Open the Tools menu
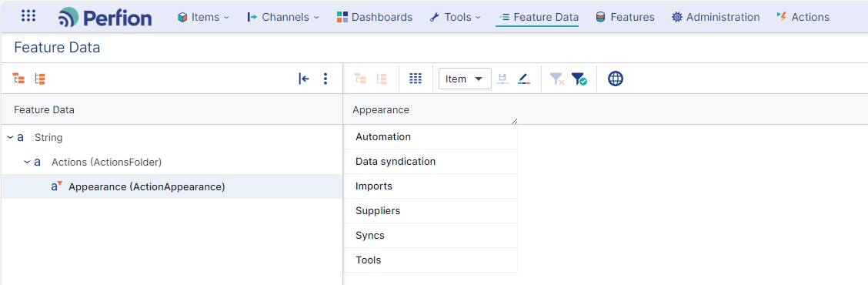 455,17
